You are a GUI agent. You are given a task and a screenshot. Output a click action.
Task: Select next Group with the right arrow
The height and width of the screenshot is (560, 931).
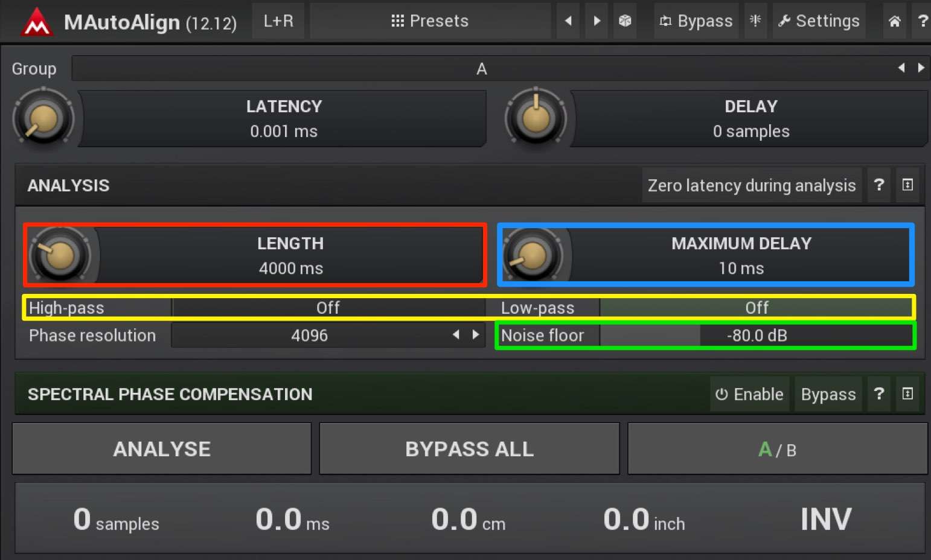921,68
